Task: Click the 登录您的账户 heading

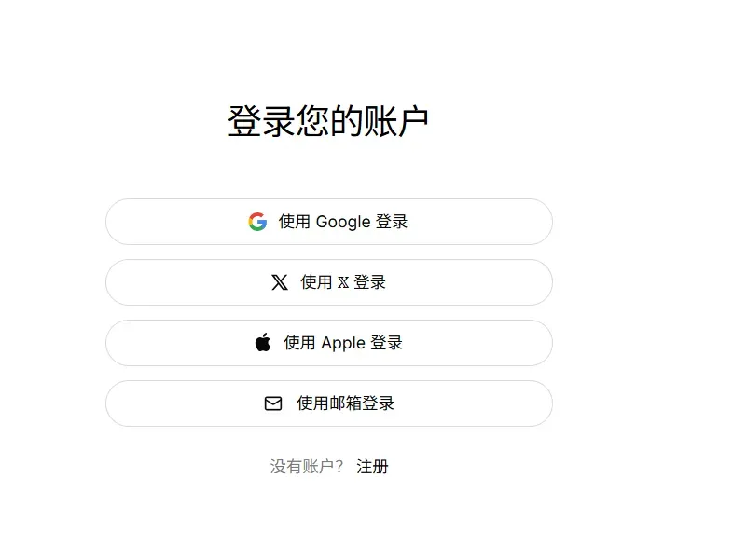Action: point(328,121)
